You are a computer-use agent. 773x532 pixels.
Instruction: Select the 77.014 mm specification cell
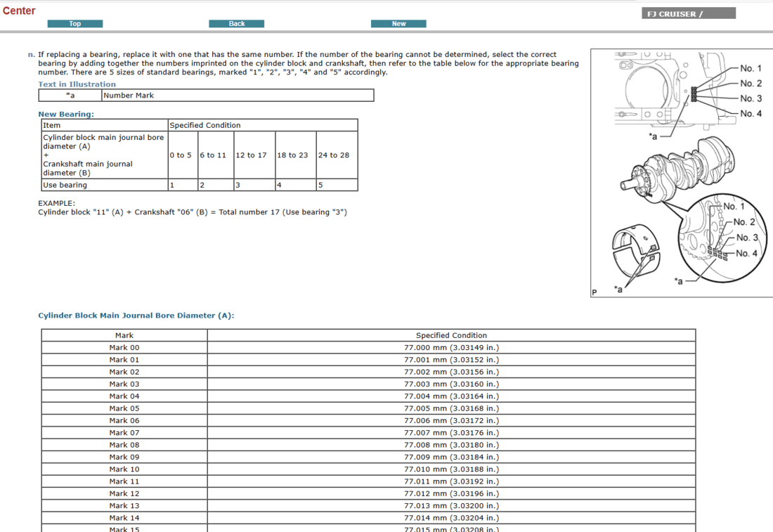(x=451, y=518)
